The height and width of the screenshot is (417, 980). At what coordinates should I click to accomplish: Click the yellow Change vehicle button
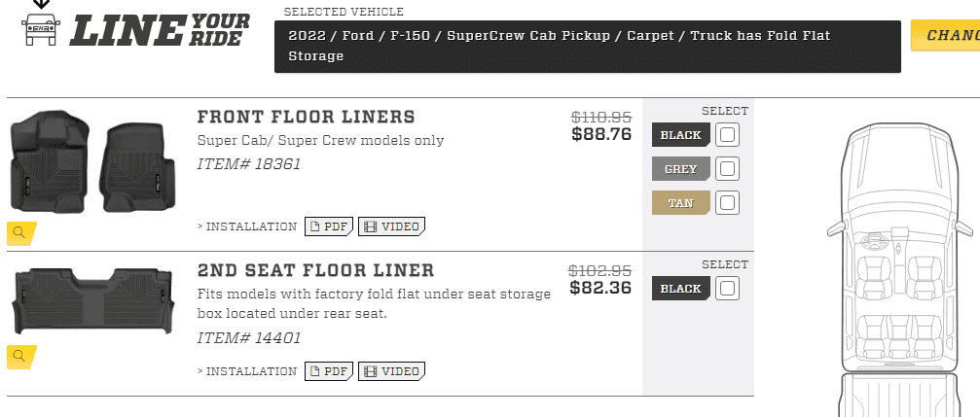tap(946, 36)
